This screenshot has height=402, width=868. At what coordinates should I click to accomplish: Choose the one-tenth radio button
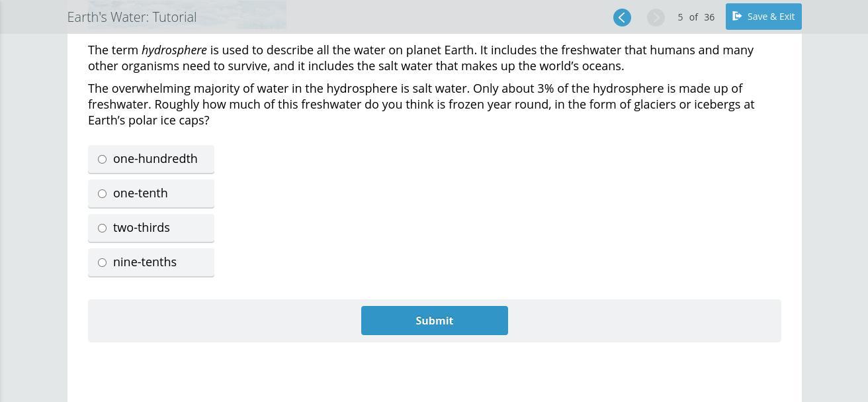(103, 194)
